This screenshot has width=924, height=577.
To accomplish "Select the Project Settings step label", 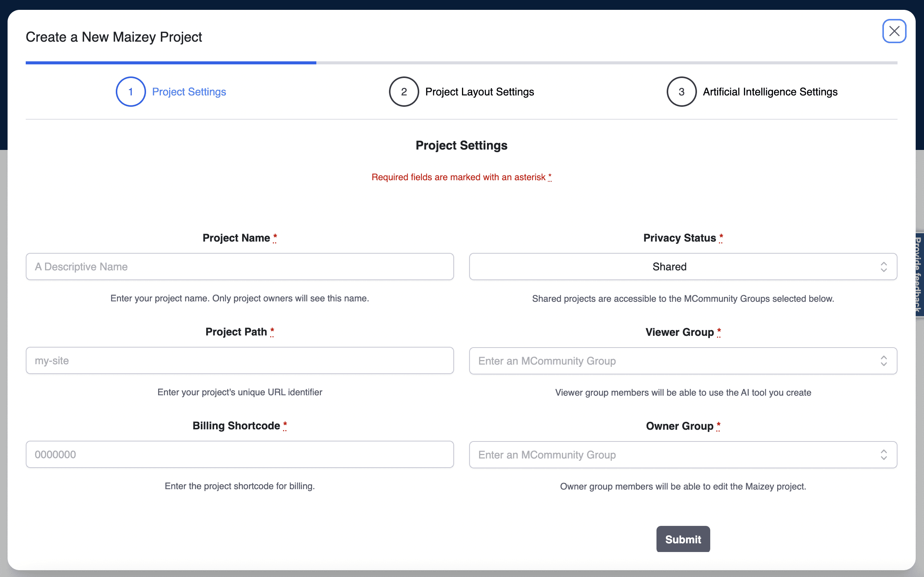I will 189,92.
